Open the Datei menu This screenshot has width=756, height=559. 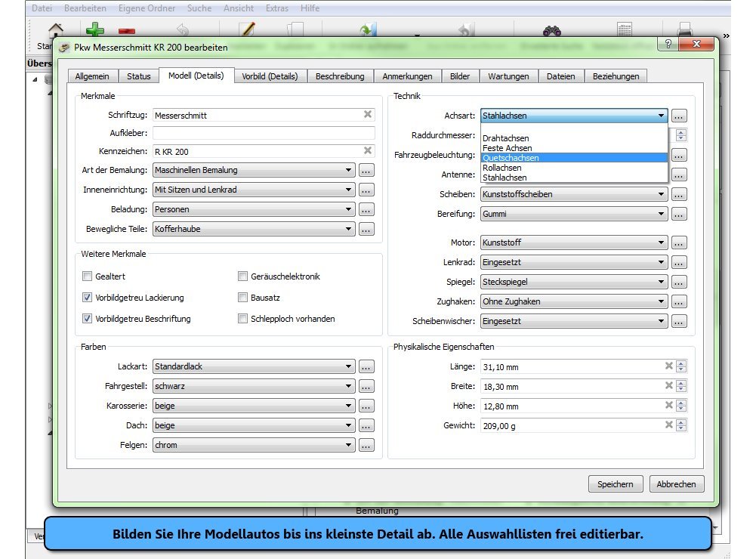click(x=42, y=8)
